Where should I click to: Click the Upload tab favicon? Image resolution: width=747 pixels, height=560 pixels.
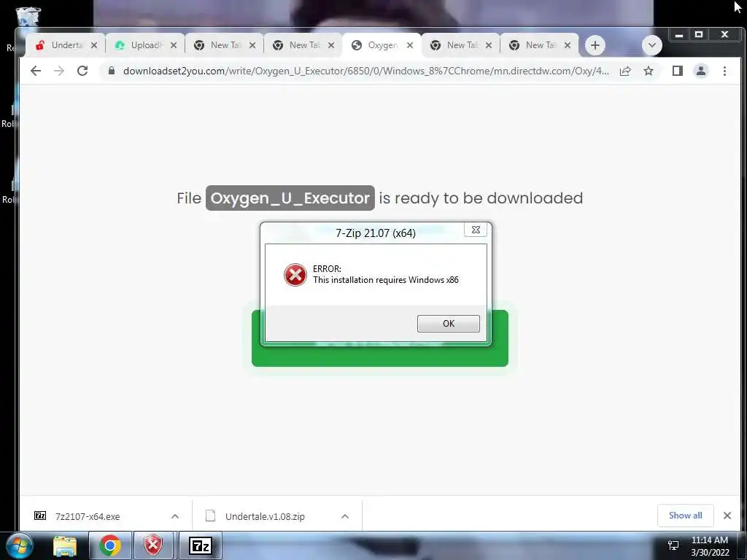tap(120, 45)
